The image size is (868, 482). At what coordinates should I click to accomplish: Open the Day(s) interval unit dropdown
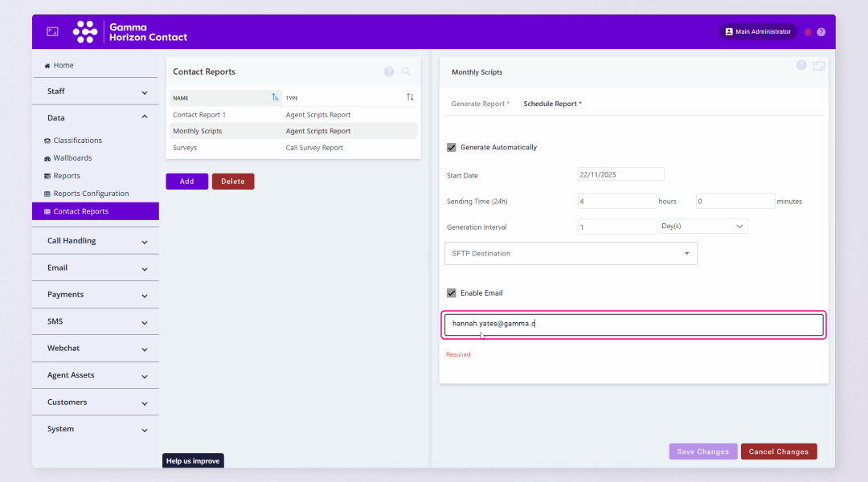(x=703, y=227)
